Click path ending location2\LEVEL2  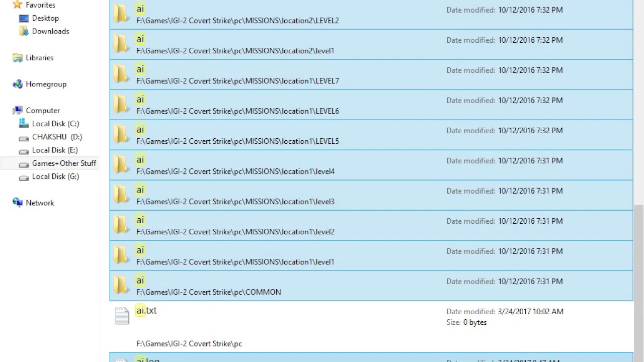click(237, 21)
